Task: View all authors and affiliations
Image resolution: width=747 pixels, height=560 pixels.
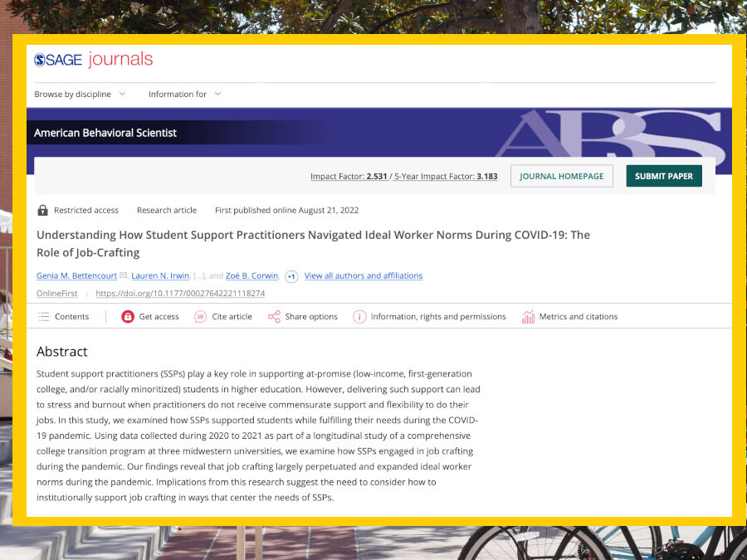Action: tap(364, 275)
